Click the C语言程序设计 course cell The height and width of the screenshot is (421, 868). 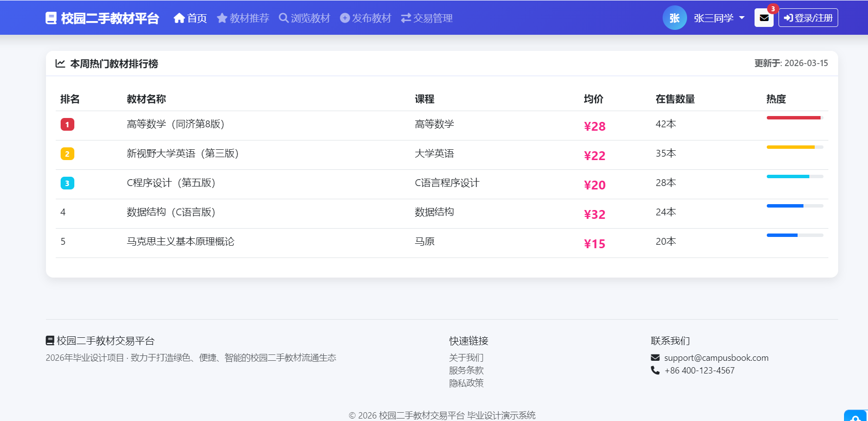pos(447,183)
